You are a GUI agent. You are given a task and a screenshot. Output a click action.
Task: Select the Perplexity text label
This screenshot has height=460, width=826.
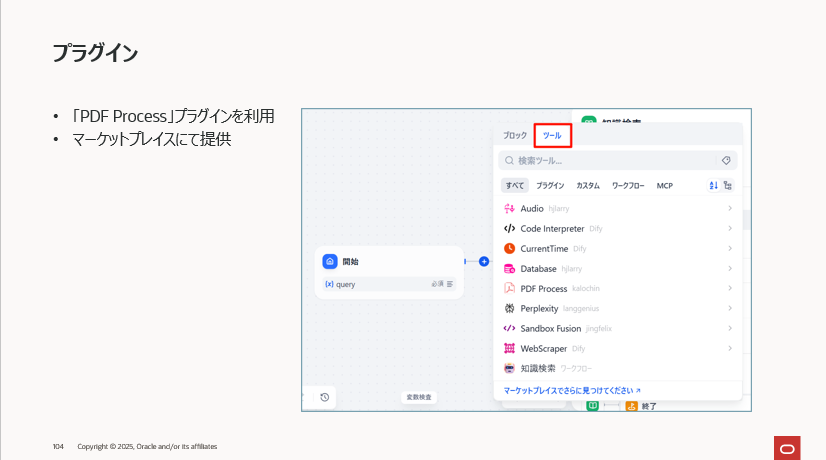click(539, 309)
